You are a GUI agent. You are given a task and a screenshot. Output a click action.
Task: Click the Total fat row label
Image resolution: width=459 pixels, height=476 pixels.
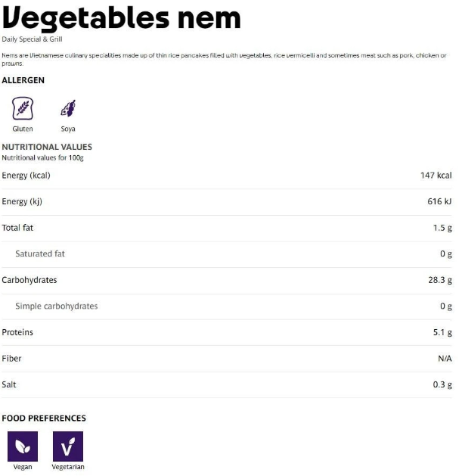pos(17,228)
